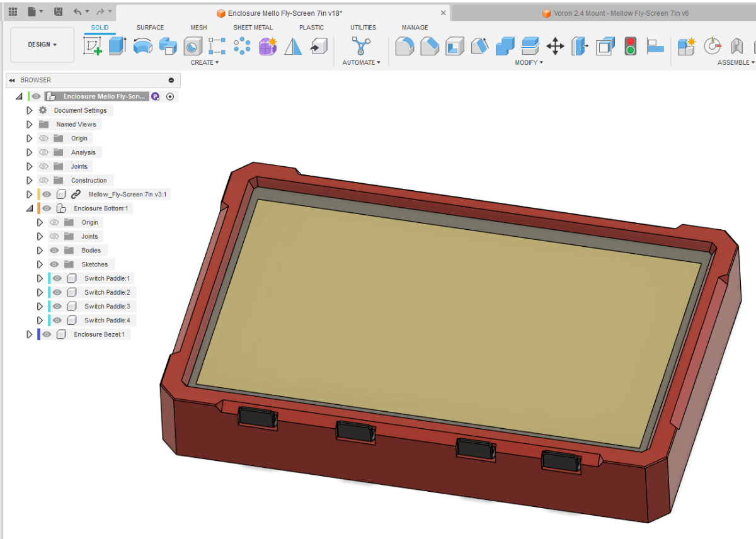
Task: Expand Switch Paddle:3
Action: coord(40,306)
